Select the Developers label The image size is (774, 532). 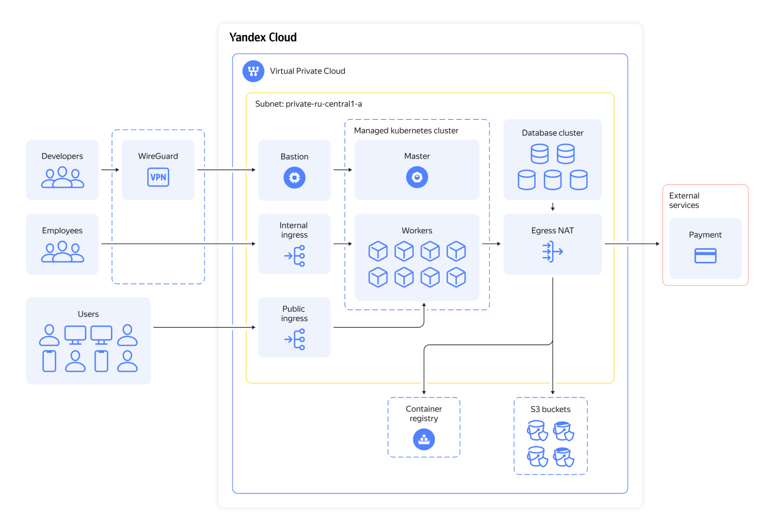[62, 156]
